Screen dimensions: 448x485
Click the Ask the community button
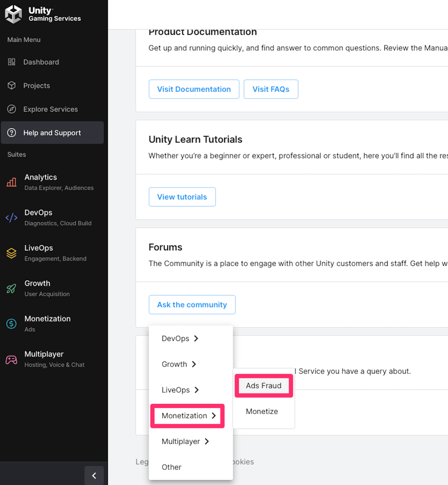click(192, 305)
